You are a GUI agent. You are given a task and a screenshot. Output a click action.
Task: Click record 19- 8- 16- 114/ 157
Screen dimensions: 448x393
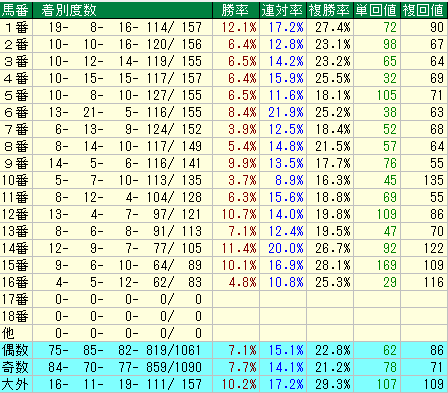pos(125,27)
